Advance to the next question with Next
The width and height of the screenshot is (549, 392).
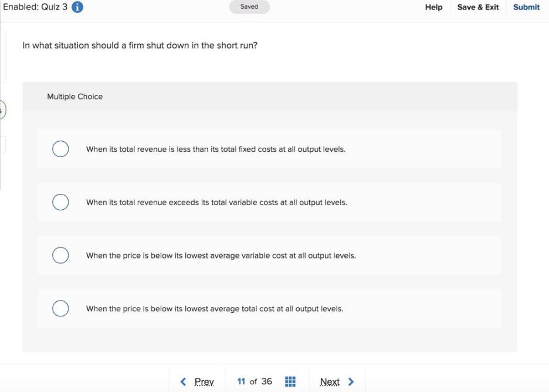330,381
